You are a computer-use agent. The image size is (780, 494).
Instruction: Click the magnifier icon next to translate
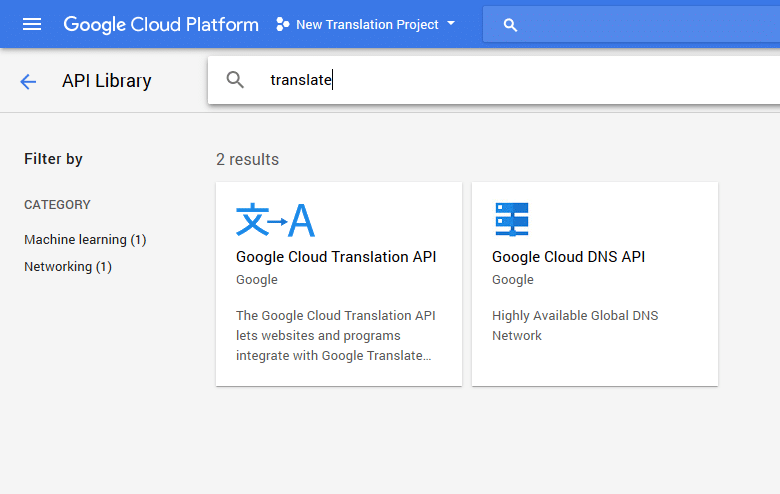[x=235, y=80]
